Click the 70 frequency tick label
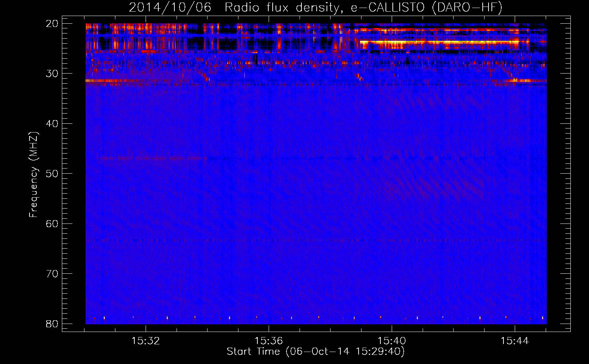 52,274
